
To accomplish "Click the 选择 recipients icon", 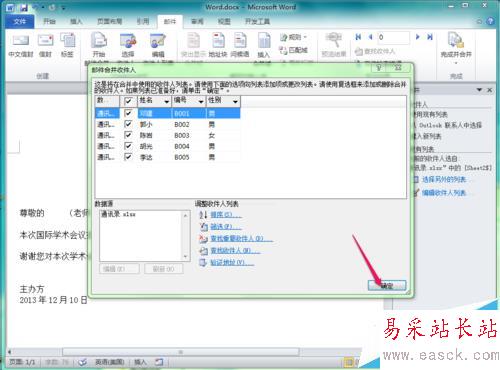I will coord(128,41).
